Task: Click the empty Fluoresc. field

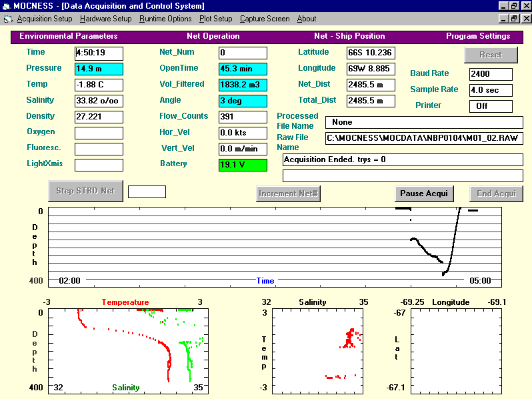Action: [99, 149]
